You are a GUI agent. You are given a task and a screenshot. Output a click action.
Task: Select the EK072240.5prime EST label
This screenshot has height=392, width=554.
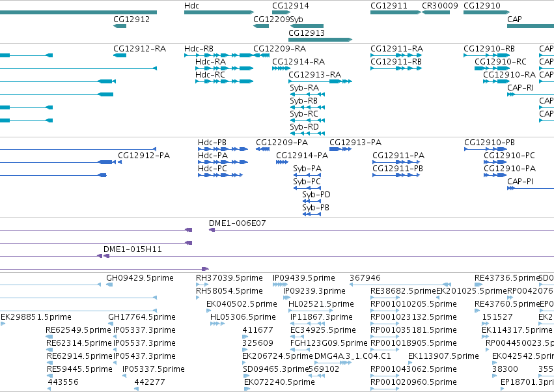tap(279, 383)
